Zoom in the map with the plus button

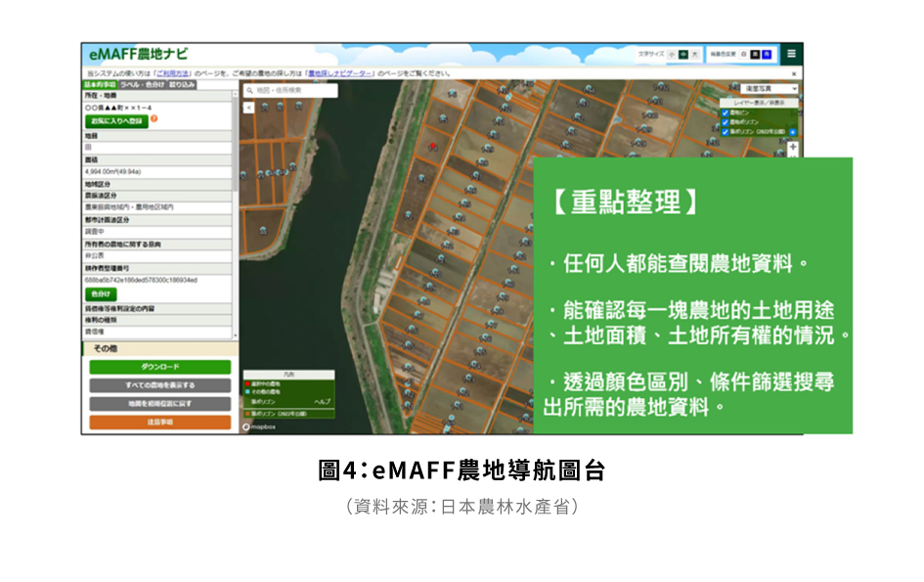pyautogui.click(x=792, y=148)
